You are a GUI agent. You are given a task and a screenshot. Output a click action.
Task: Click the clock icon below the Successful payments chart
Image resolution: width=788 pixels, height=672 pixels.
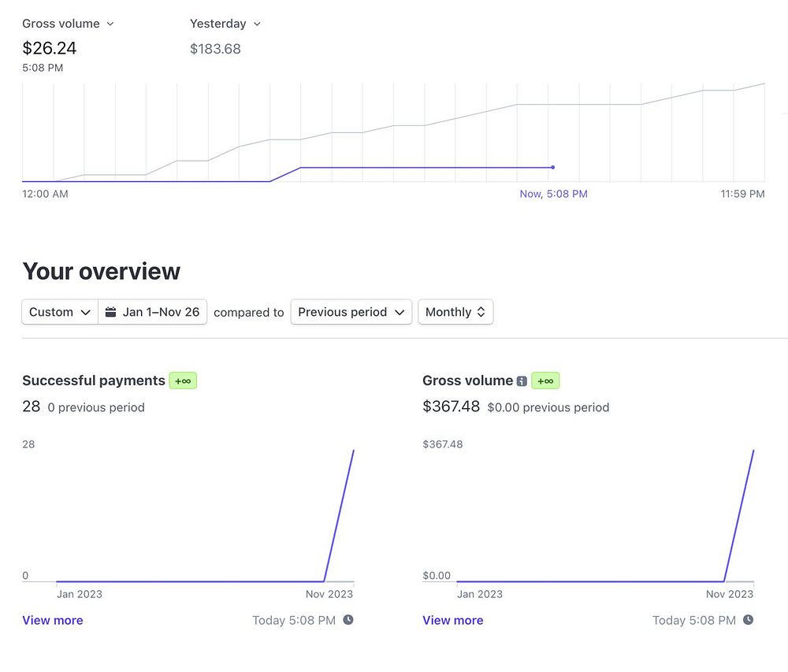point(348,620)
